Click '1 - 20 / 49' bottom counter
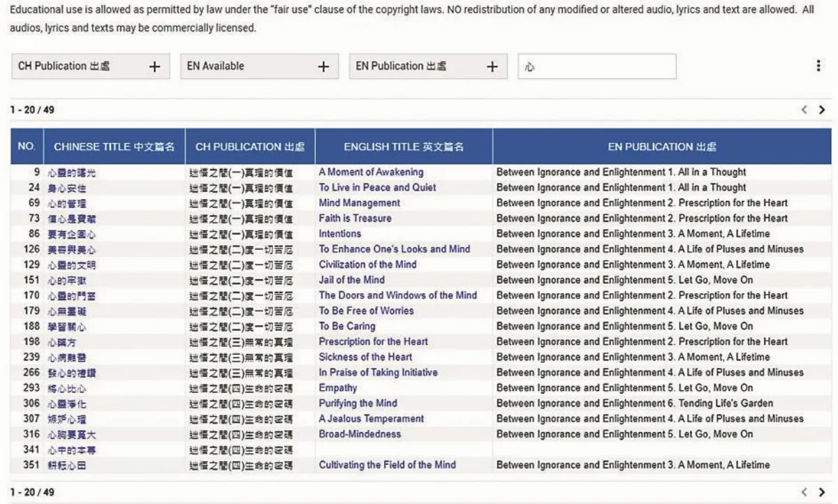This screenshot has width=838, height=504. (32, 492)
